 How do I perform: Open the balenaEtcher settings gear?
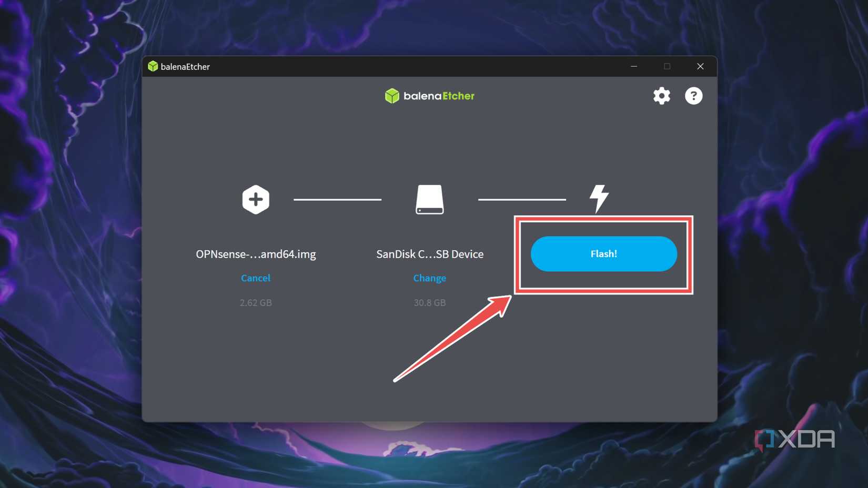point(661,96)
